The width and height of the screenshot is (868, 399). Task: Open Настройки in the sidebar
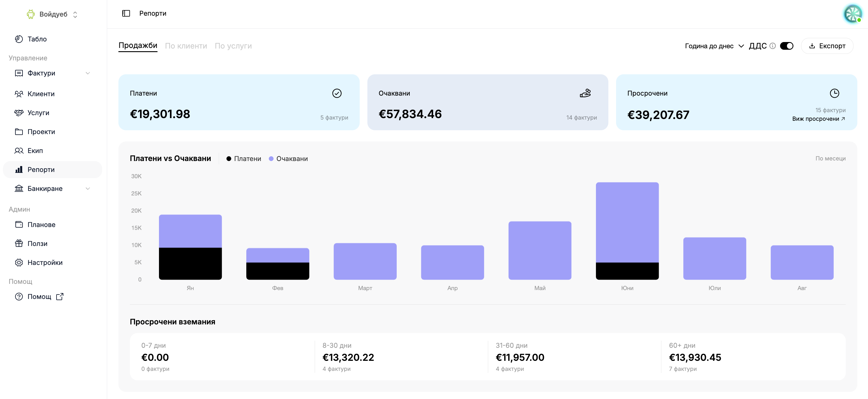tap(52, 263)
